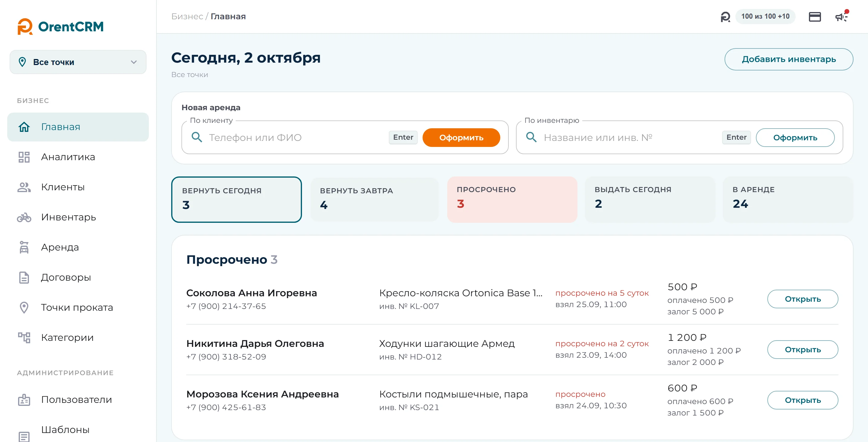Click the Категории tree icon
Image resolution: width=868 pixels, height=442 pixels.
coord(24,337)
